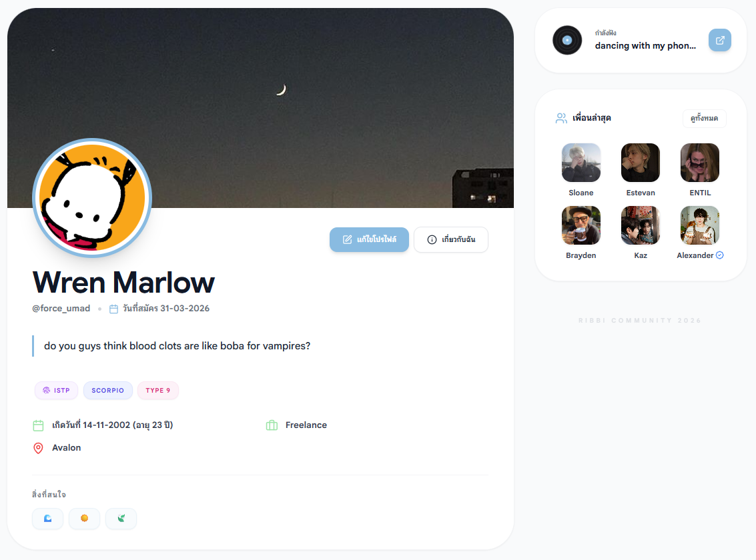Open Brayden's friend profile thumbnail
756x560 pixels.
coord(581,225)
